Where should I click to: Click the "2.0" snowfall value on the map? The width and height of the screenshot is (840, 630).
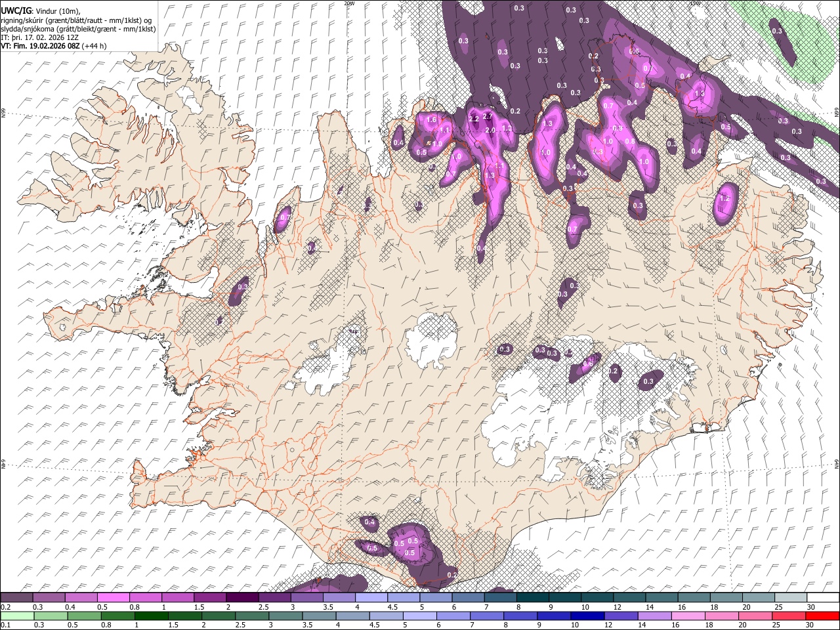click(x=490, y=131)
